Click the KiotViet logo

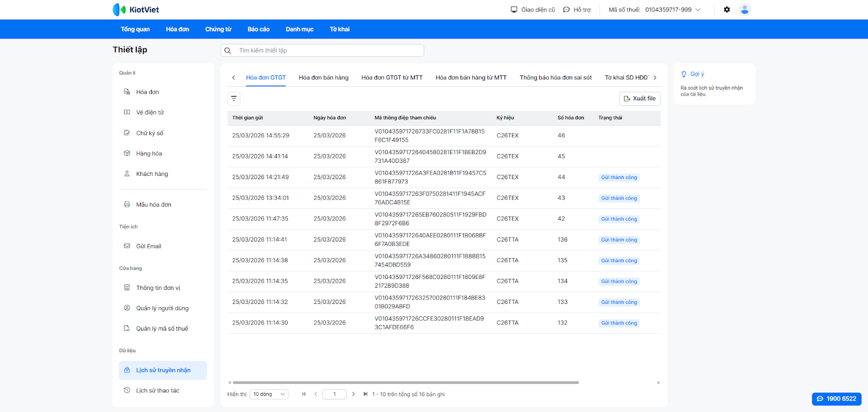(x=136, y=10)
